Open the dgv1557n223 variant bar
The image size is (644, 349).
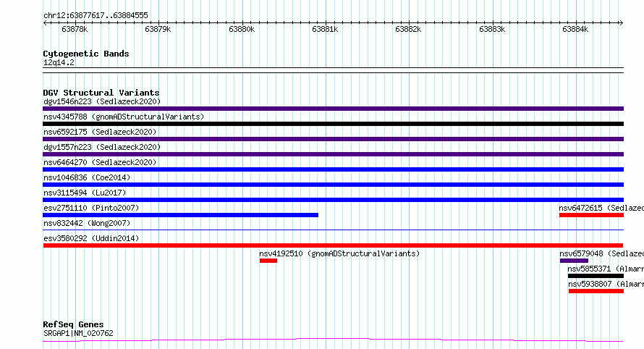(x=333, y=154)
